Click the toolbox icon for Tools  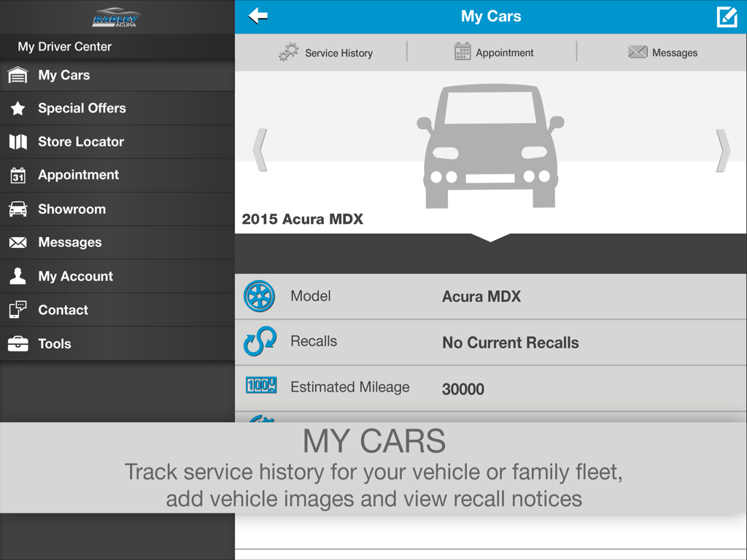pyautogui.click(x=18, y=343)
